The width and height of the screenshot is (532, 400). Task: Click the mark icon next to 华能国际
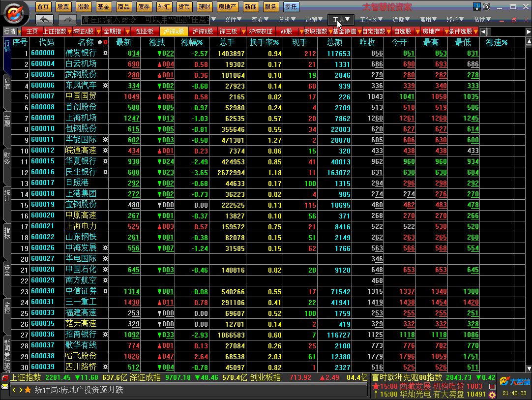[x=106, y=140]
